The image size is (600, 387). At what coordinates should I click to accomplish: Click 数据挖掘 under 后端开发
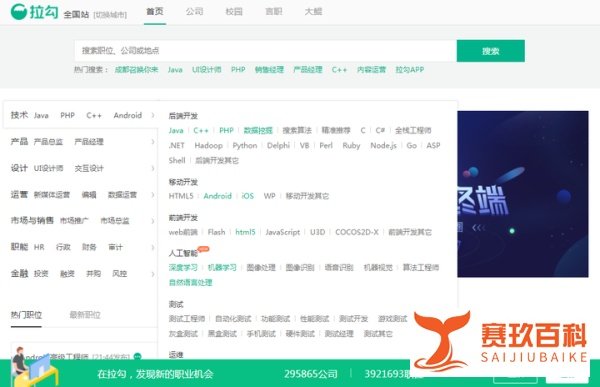coord(258,131)
